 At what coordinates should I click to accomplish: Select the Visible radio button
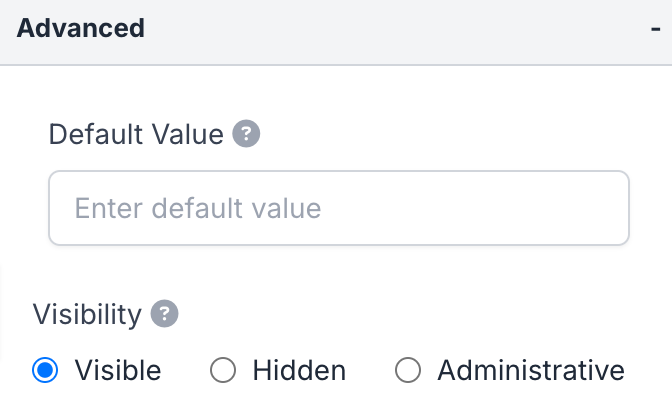[x=43, y=371]
